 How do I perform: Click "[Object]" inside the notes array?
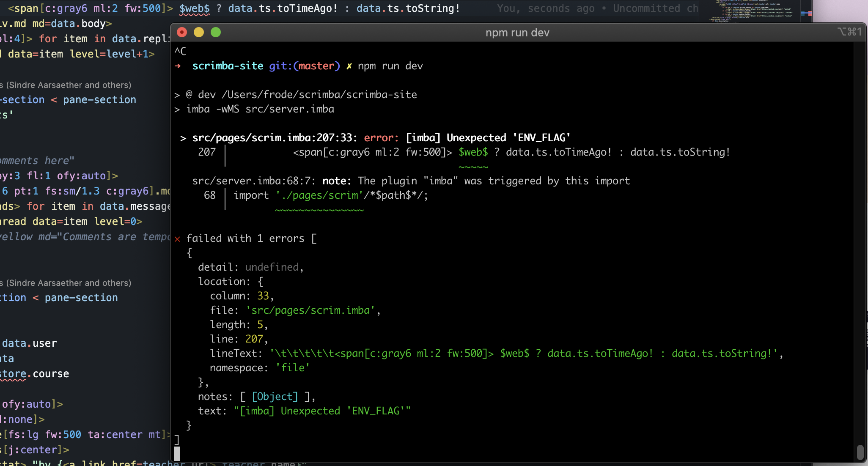click(x=274, y=396)
